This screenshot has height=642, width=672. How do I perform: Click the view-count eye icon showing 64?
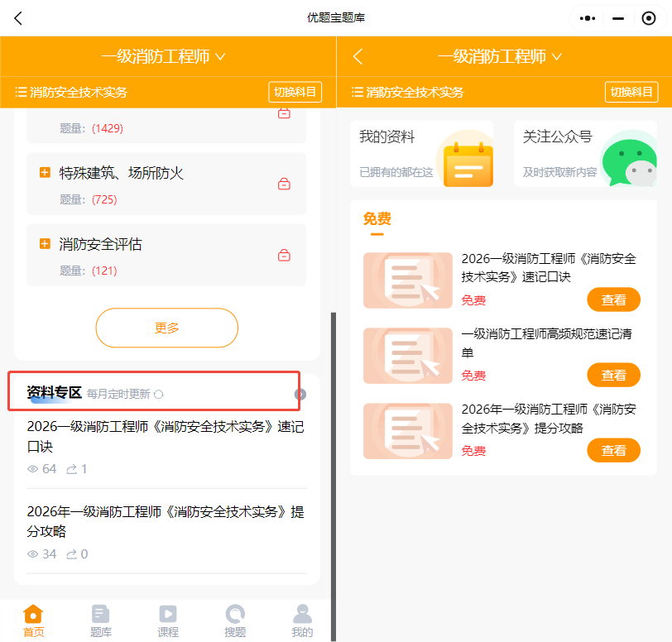pos(32,469)
